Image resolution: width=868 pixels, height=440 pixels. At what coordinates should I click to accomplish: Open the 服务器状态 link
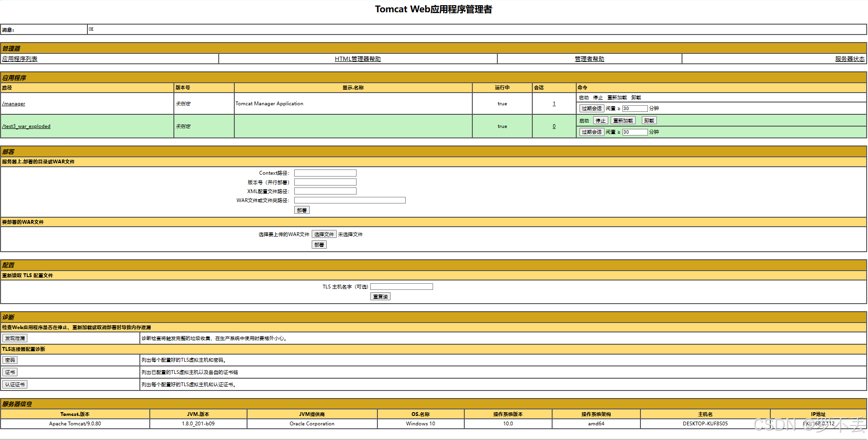point(850,59)
